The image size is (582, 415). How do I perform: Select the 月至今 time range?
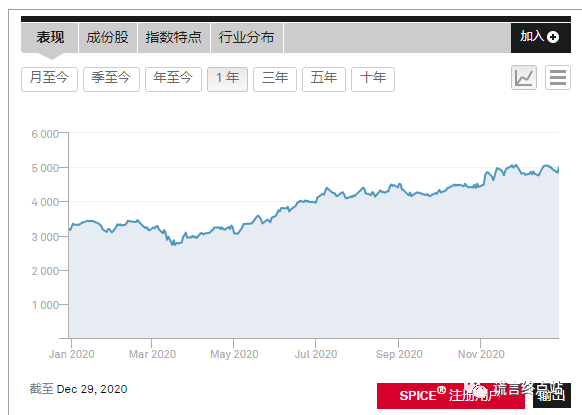tap(49, 79)
